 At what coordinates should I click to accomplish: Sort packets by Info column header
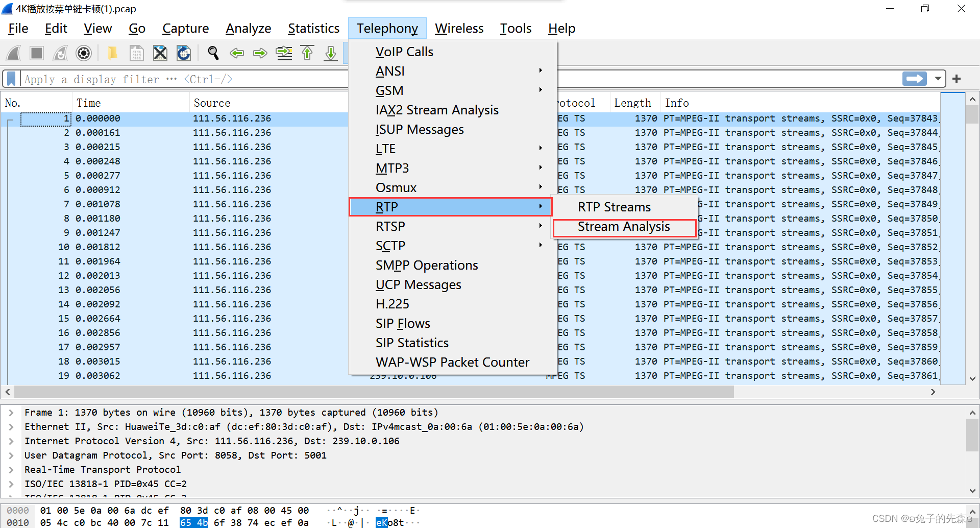(x=800, y=103)
